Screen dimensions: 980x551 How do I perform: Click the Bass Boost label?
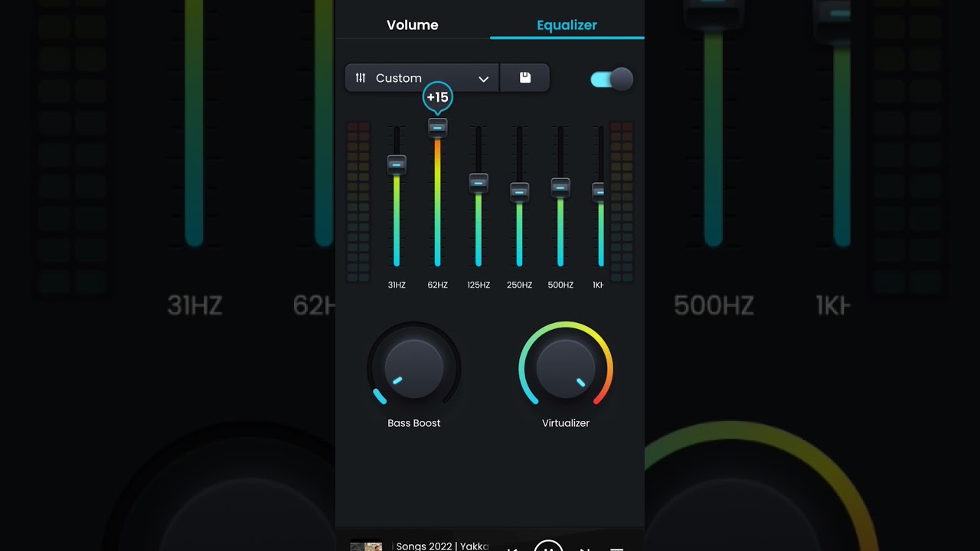click(x=414, y=423)
